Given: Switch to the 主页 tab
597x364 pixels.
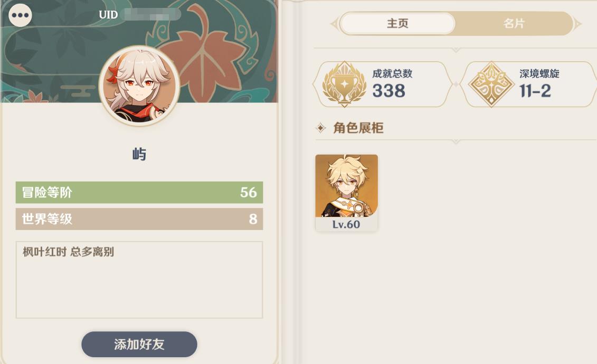Looking at the screenshot, I should [397, 24].
